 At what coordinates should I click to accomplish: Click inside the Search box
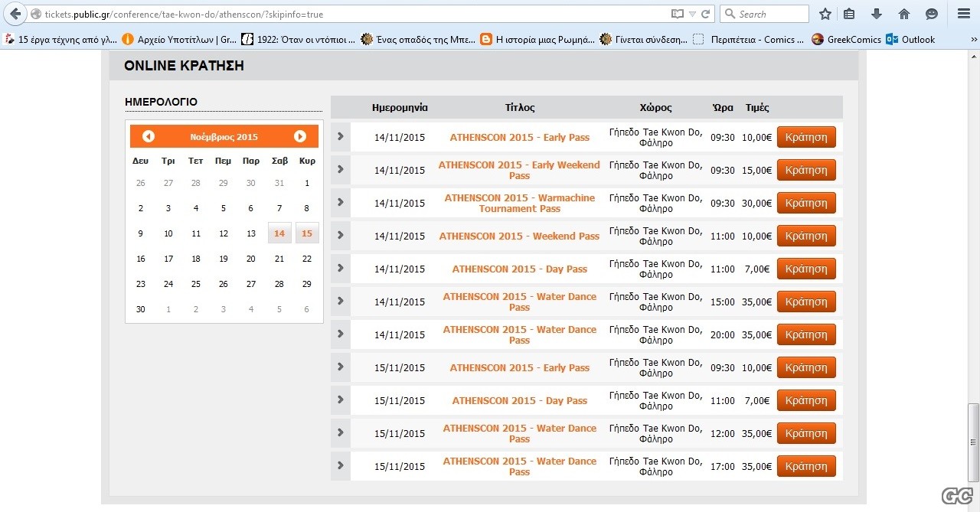pos(764,14)
